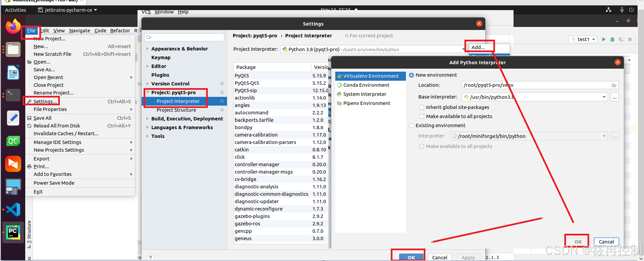
Task: Click Cancel in Add Python Interpreter dialog
Action: 606,242
